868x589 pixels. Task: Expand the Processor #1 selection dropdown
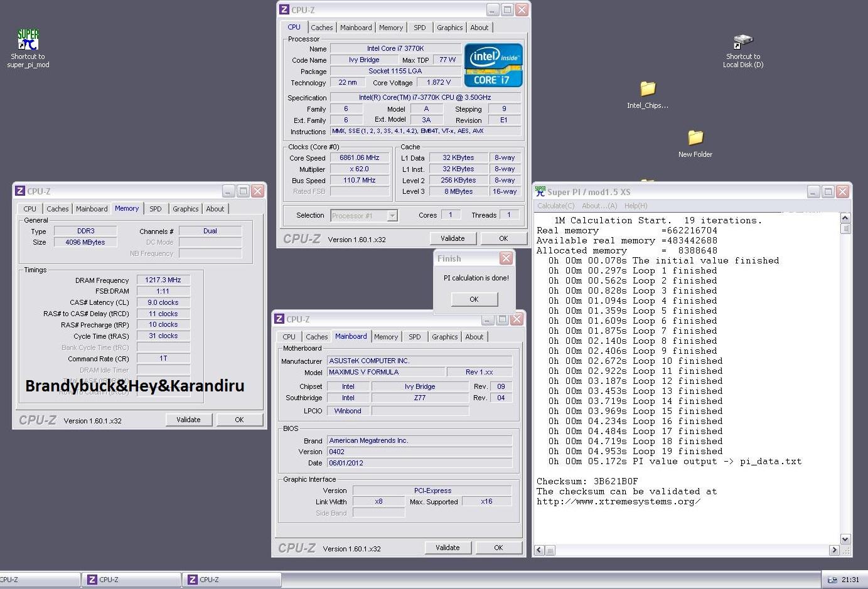(x=392, y=216)
